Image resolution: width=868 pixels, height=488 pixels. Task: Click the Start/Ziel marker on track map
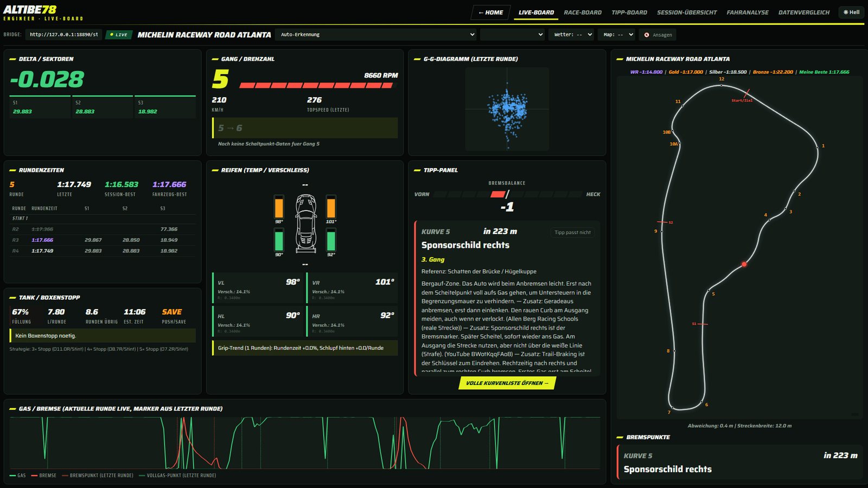pyautogui.click(x=742, y=100)
